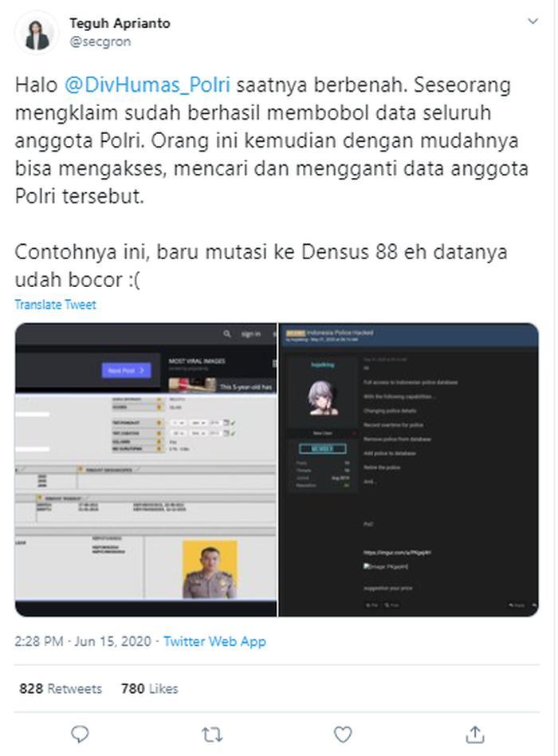
Task: Click the retweet arrows icon
Action: (211, 734)
